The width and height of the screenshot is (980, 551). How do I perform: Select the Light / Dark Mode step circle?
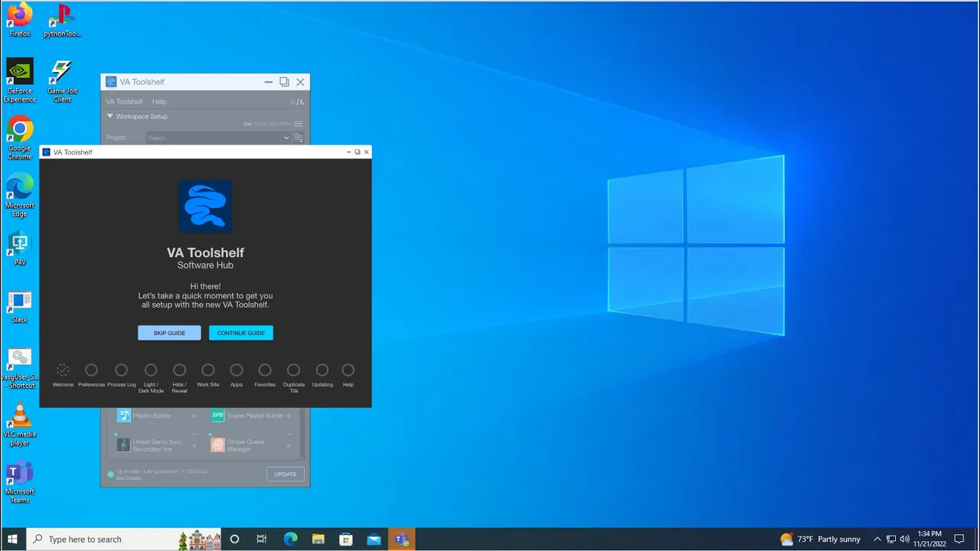coord(151,370)
